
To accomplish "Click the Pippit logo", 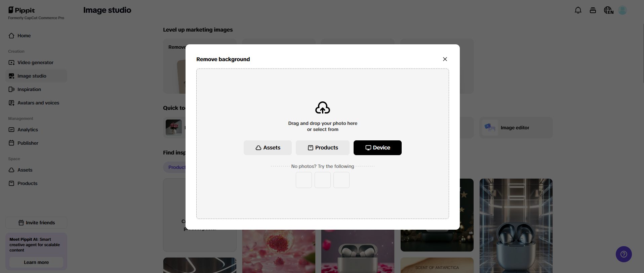I will pos(22,10).
